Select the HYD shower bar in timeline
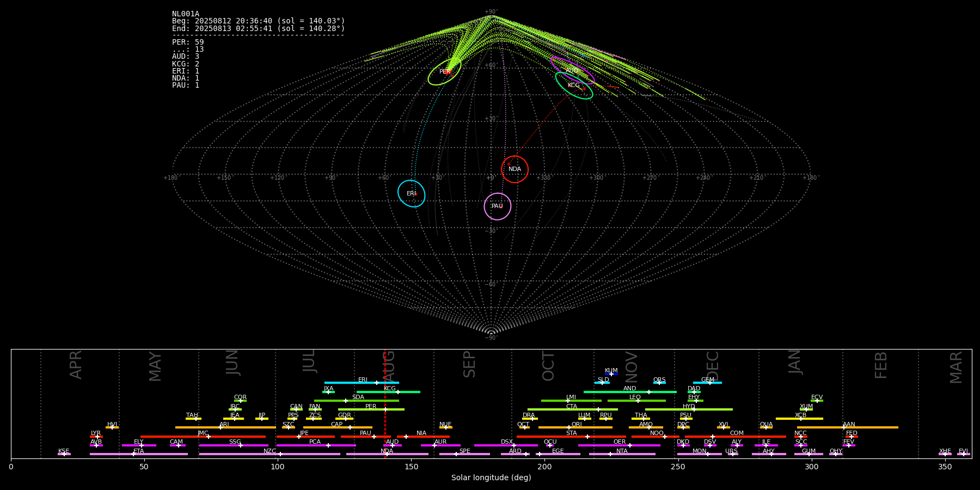 689,409
